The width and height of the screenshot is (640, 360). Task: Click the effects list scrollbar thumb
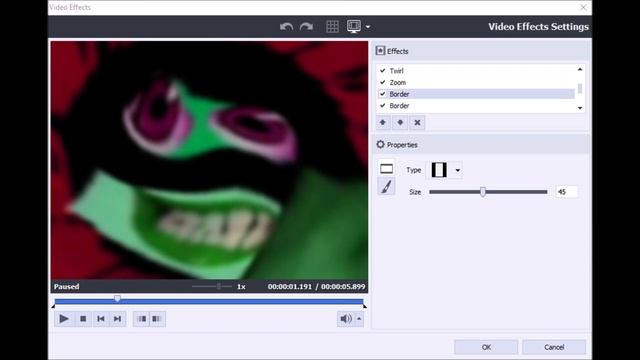click(580, 88)
